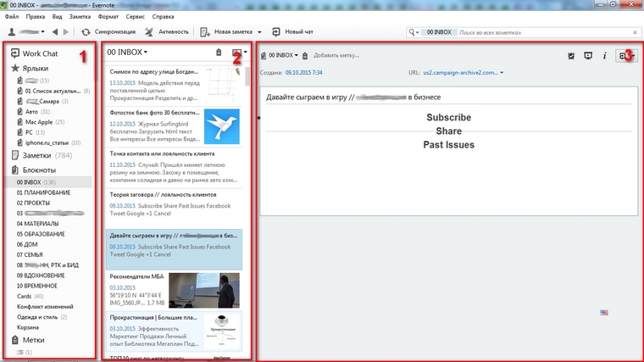Open the Mac Apple shortcut
Screen dimensions: 644x362
41,122
